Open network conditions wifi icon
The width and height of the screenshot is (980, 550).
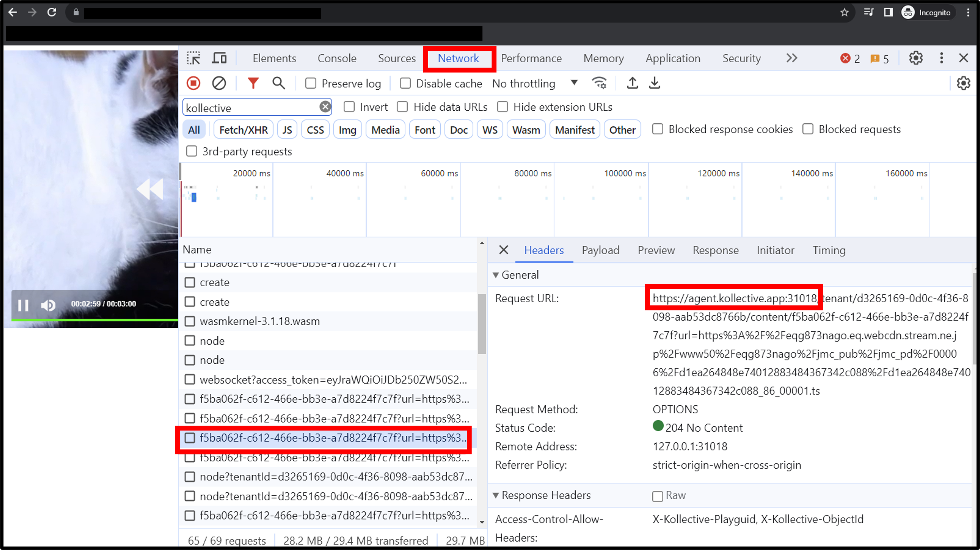coord(599,83)
